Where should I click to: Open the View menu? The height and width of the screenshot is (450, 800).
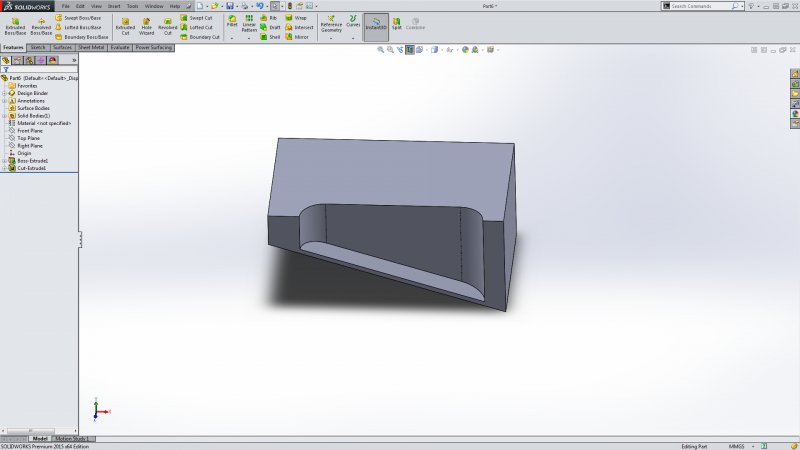(x=96, y=6)
